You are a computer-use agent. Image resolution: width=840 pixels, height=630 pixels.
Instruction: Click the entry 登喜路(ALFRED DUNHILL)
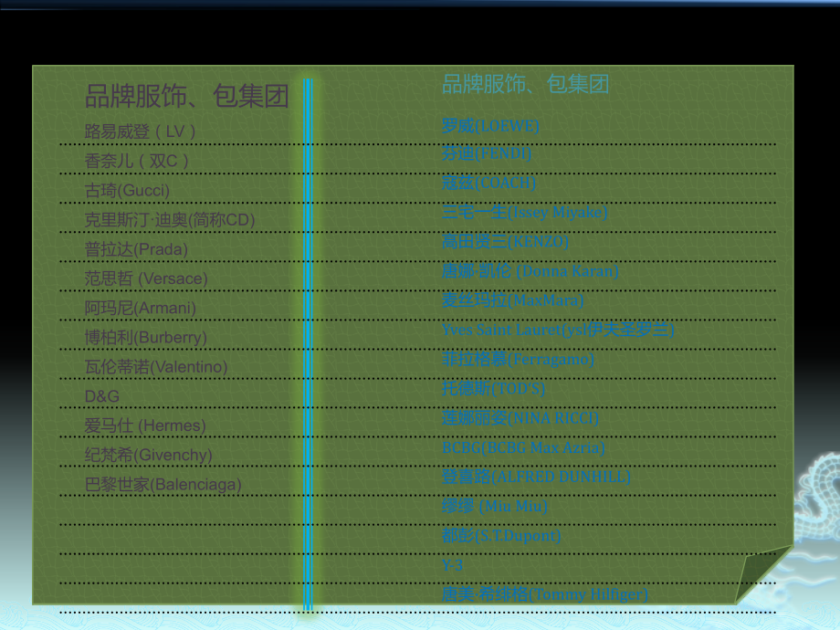(x=536, y=477)
